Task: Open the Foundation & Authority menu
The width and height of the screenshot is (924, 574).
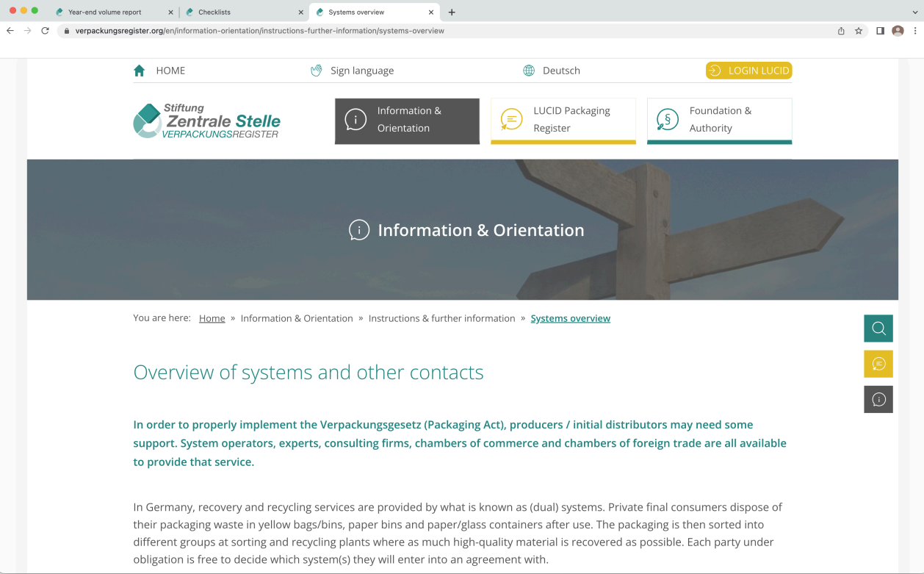Action: pos(719,121)
